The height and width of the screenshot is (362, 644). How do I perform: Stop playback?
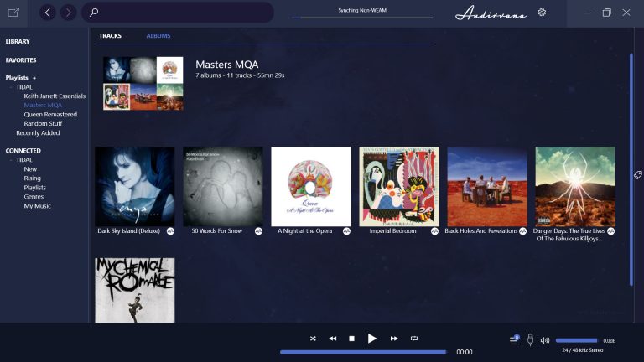click(x=351, y=339)
